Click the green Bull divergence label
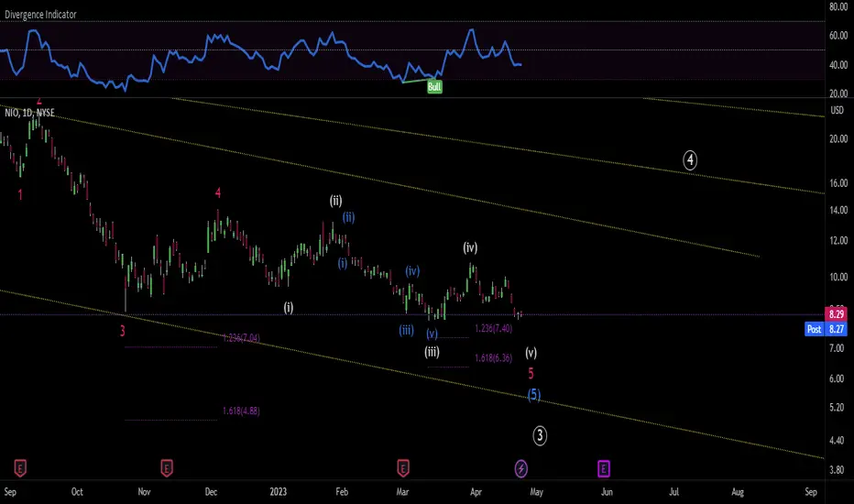Screen dimensions: 854x504 pos(434,87)
